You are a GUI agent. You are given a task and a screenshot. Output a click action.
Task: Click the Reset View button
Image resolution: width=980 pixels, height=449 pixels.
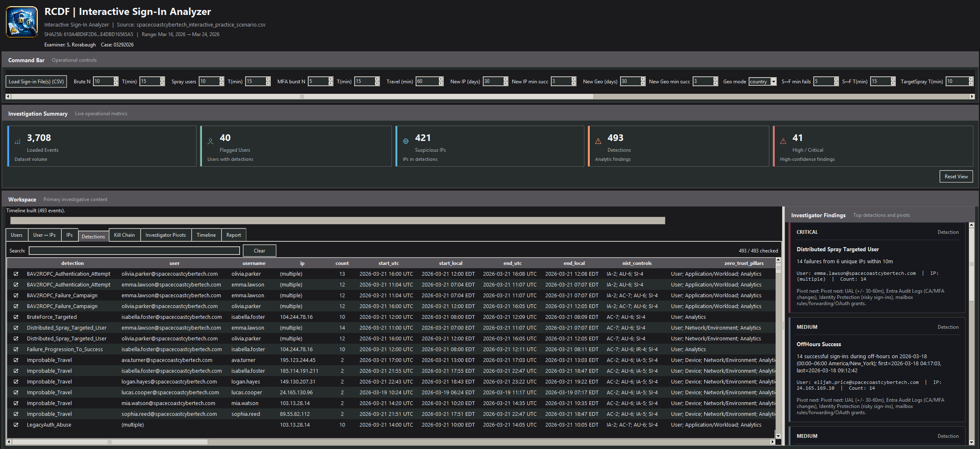tap(956, 176)
